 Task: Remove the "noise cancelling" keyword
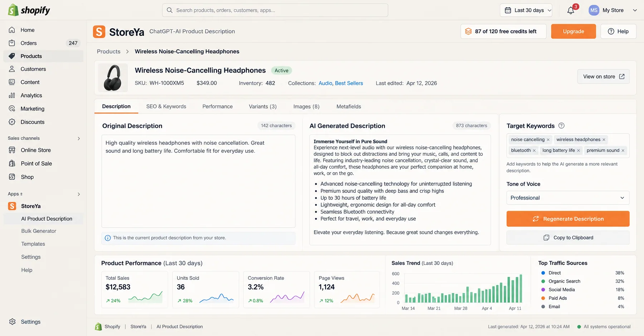pos(548,140)
